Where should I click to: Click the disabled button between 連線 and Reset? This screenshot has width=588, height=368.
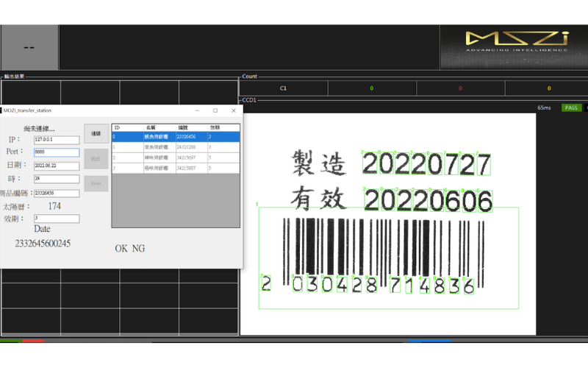pyautogui.click(x=96, y=158)
